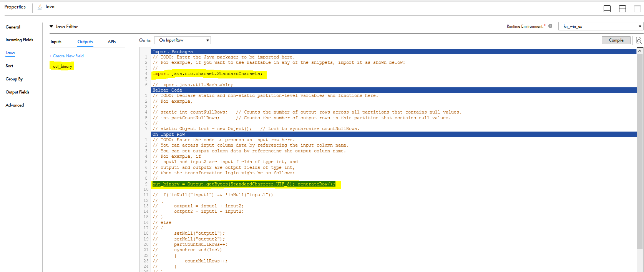644x272 pixels.
Task: Click the Compile button
Action: 616,40
